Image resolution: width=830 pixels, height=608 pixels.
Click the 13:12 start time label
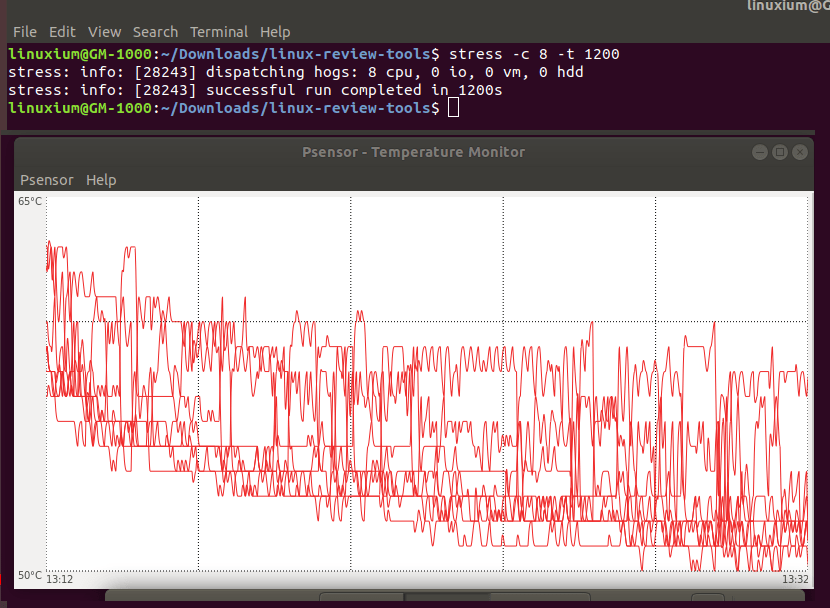click(x=59, y=579)
